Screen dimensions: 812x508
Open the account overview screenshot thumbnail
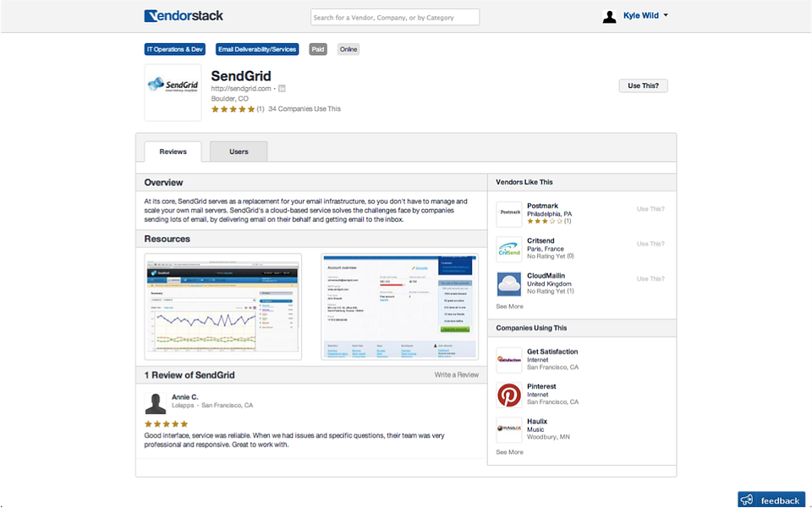pyautogui.click(x=399, y=306)
